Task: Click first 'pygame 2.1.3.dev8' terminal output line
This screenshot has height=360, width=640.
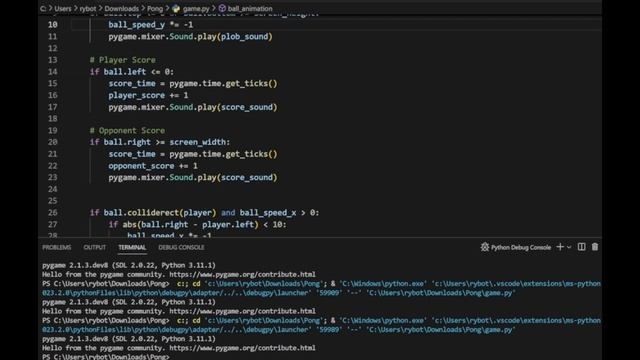Action: tap(129, 265)
